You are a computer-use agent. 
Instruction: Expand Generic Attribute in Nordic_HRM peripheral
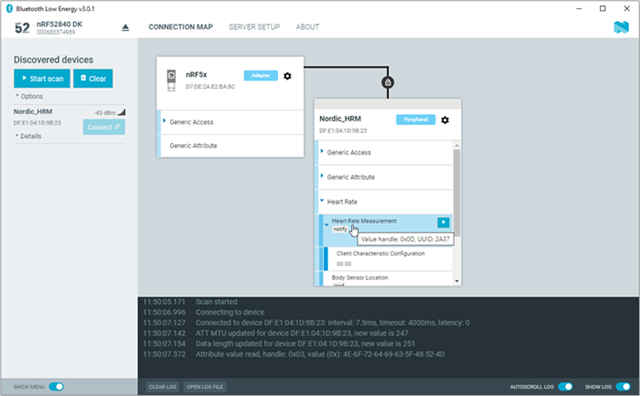pos(322,176)
